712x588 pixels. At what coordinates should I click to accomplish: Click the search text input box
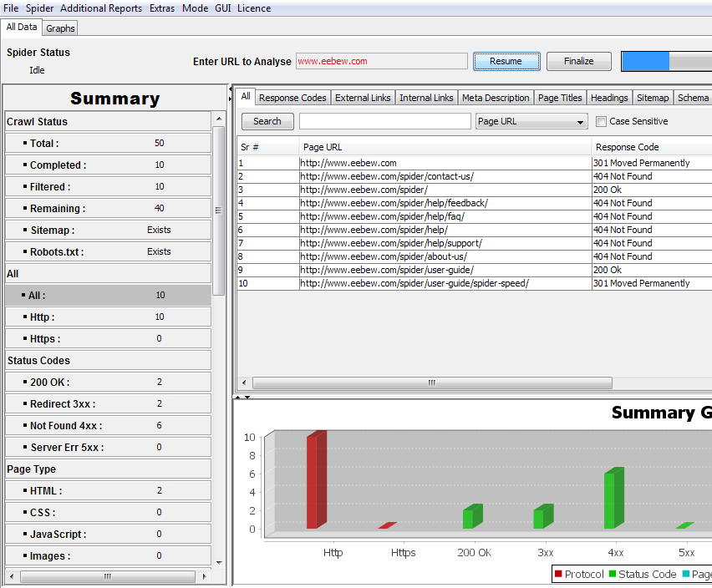[x=384, y=121]
